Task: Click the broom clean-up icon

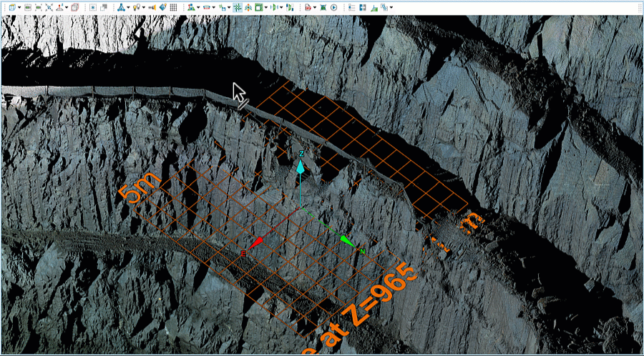Action: (374, 7)
